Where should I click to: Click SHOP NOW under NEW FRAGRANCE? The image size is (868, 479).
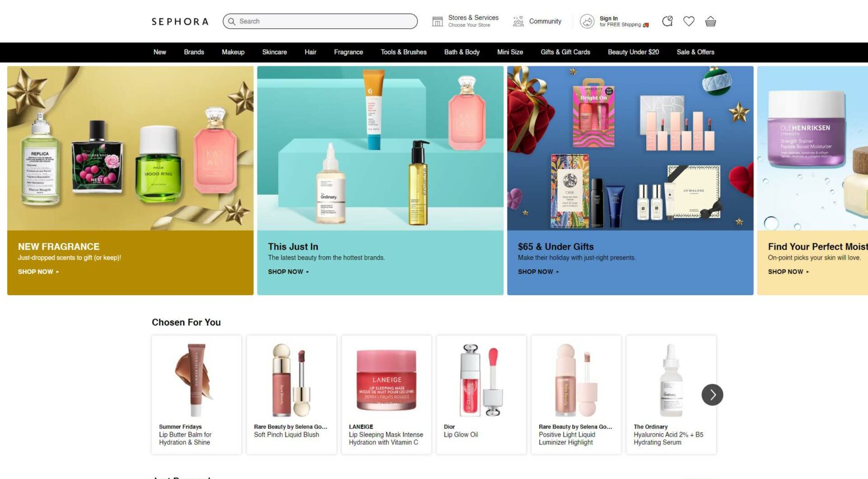tap(34, 272)
